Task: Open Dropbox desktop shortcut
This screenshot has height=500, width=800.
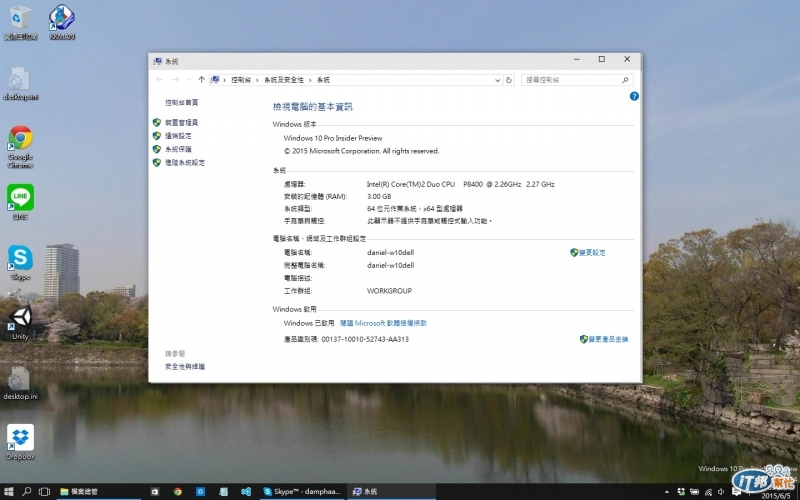Action: pyautogui.click(x=20, y=442)
